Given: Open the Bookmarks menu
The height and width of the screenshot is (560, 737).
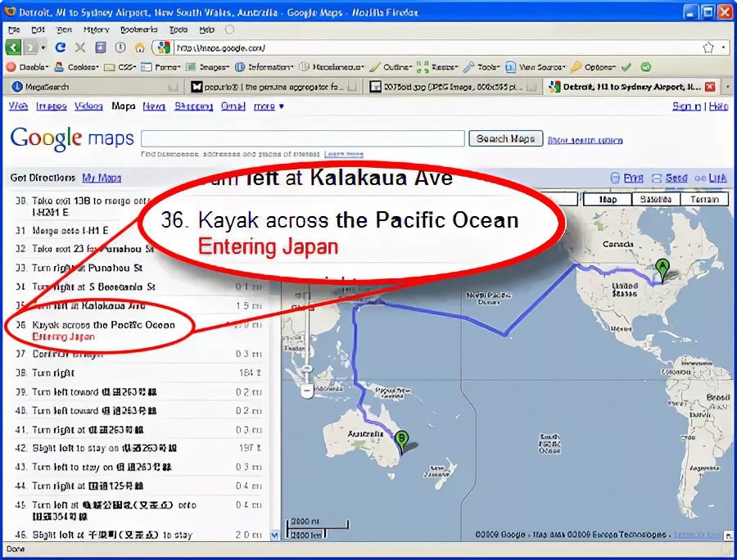Looking at the screenshot, I should click(138, 29).
